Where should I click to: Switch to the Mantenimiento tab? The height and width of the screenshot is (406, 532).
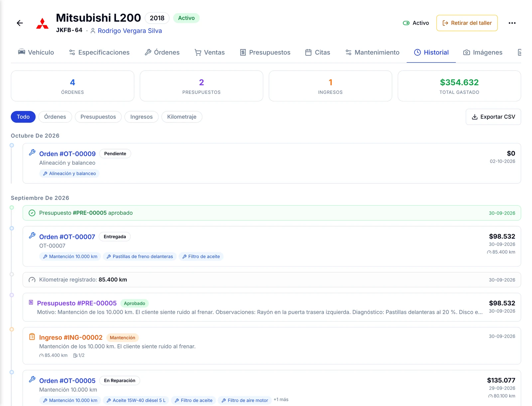[372, 52]
